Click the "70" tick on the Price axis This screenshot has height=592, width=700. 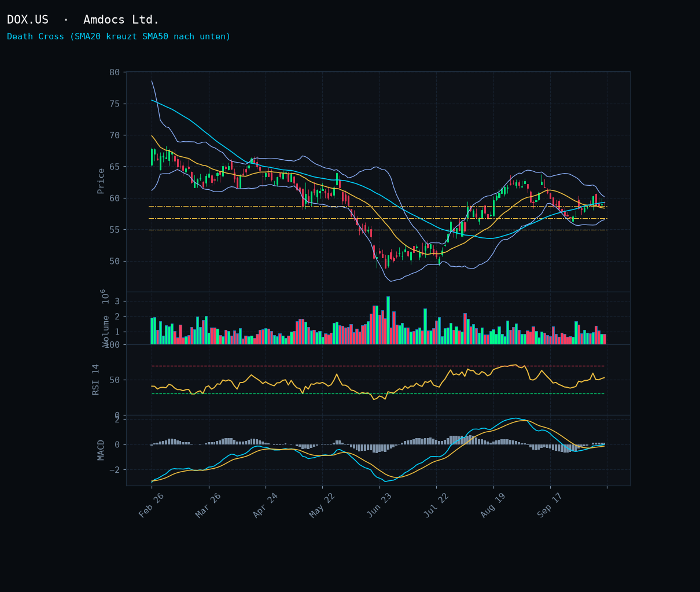(115, 135)
